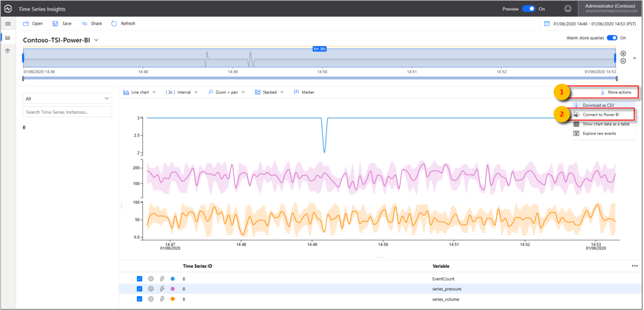Click the smiley feedback icon
The image size is (644, 310).
(x=568, y=9)
